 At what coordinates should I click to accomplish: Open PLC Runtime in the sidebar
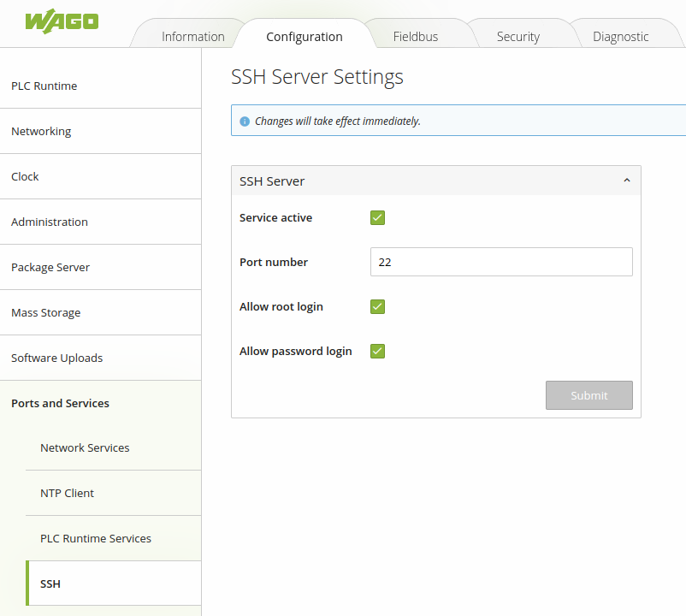pyautogui.click(x=44, y=86)
